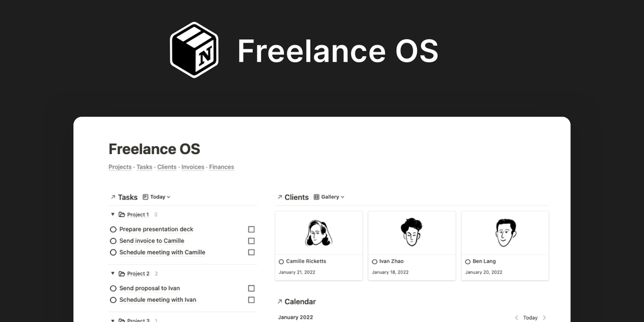Check the Prepare presentation deck checkbox
644x322 pixels.
click(x=251, y=230)
